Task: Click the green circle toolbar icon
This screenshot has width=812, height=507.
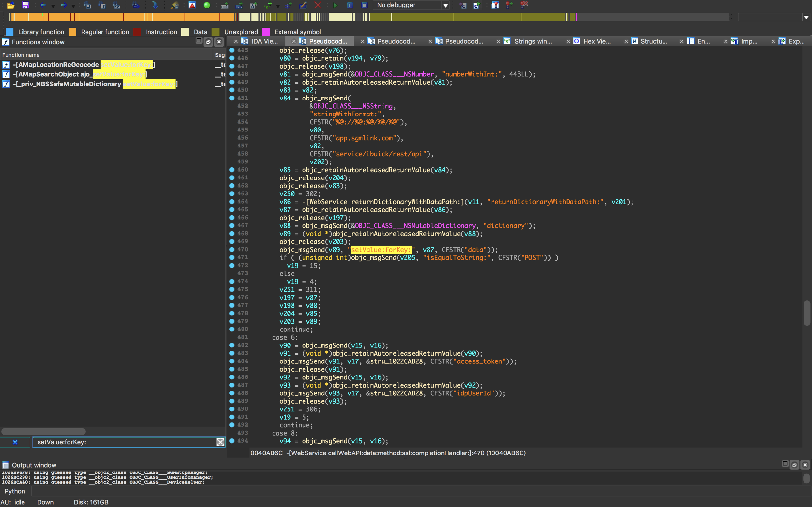Action: pos(207,5)
